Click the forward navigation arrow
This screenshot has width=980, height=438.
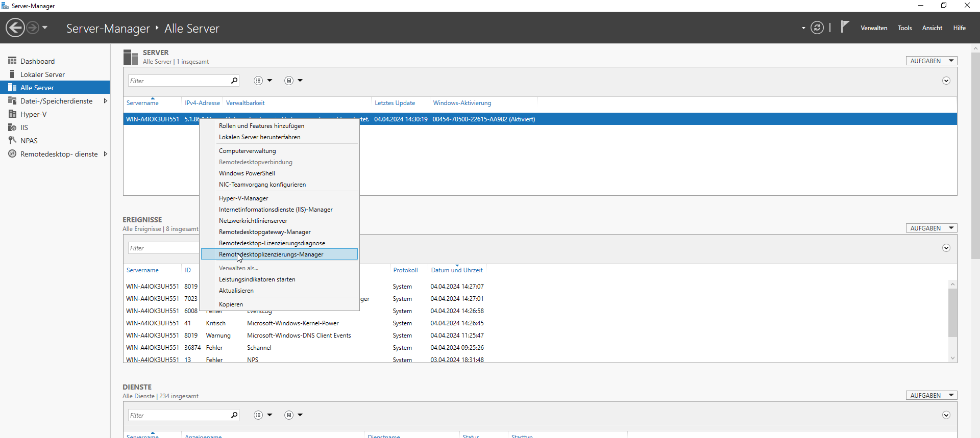(33, 28)
